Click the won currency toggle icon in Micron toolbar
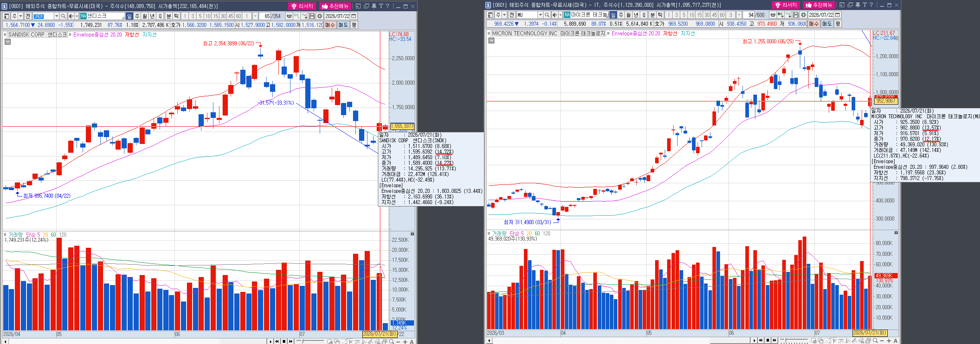Viewport: 980px width, 344px height. (773, 15)
